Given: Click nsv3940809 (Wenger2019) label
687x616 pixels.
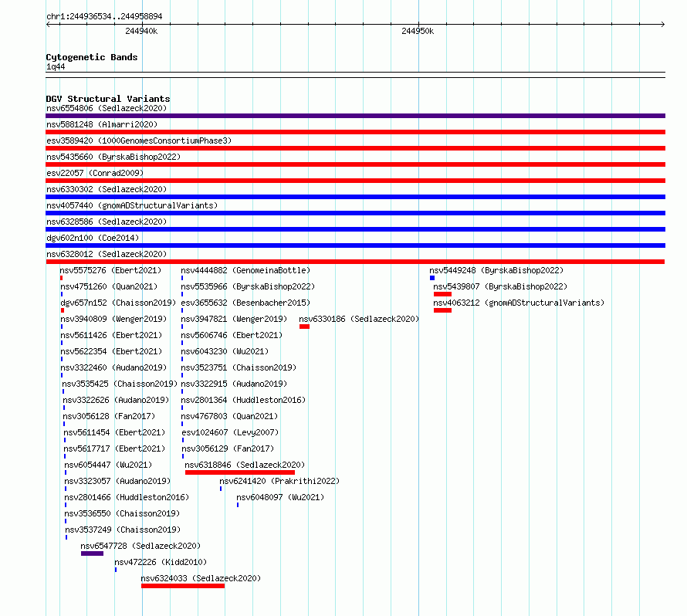Looking at the screenshot, I should pos(113,319).
